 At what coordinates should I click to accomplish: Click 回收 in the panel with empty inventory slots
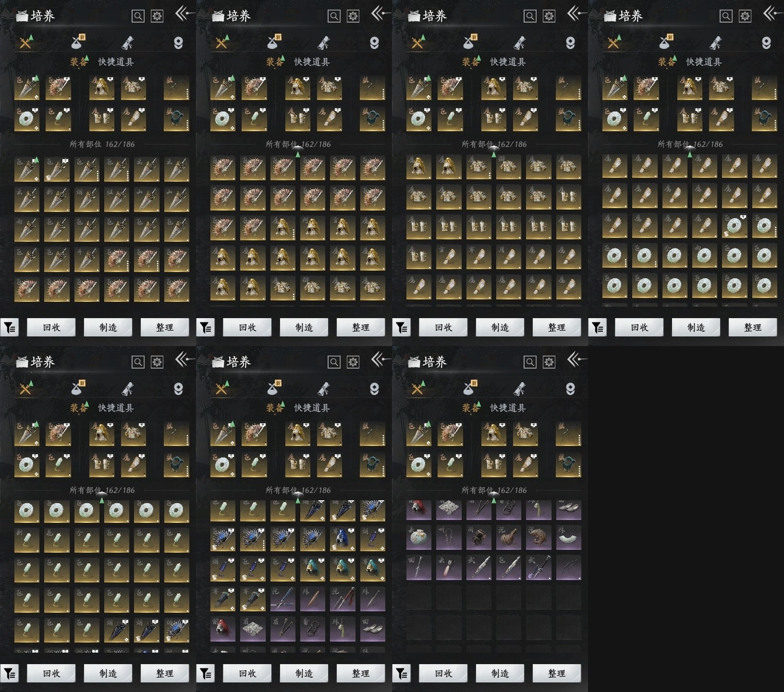coord(443,674)
